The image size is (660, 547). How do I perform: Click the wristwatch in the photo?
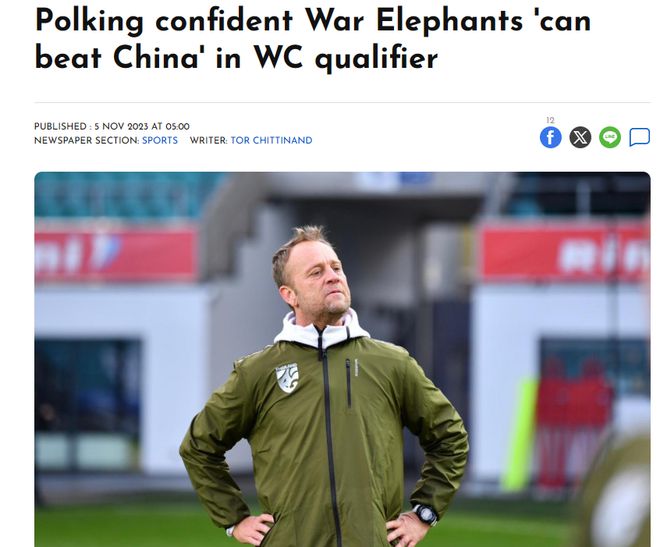point(425,514)
